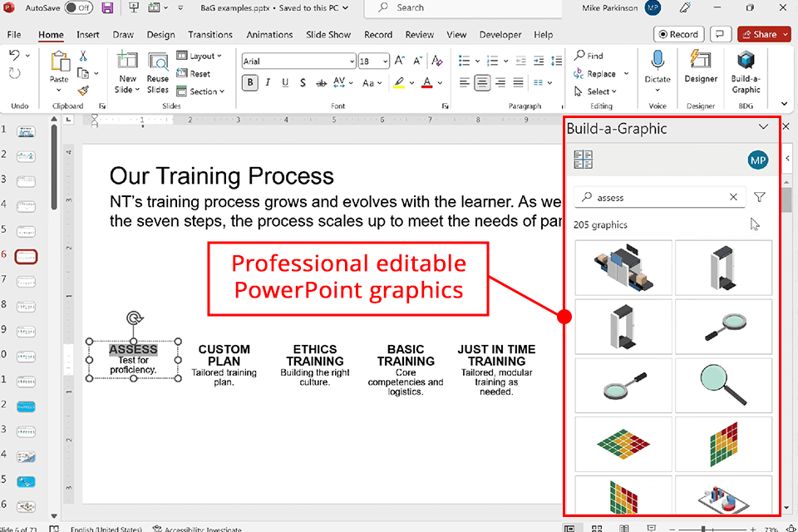This screenshot has width=798, height=532.
Task: Open Change Case Aa dropdown
Action: coord(372,82)
